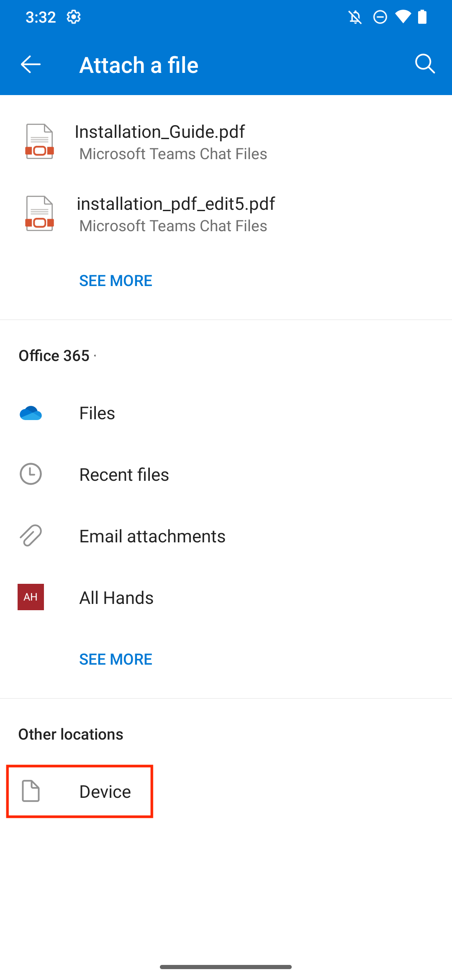This screenshot has height=980, width=452.
Task: Tap the Attach a file title
Action: pyautogui.click(x=139, y=65)
